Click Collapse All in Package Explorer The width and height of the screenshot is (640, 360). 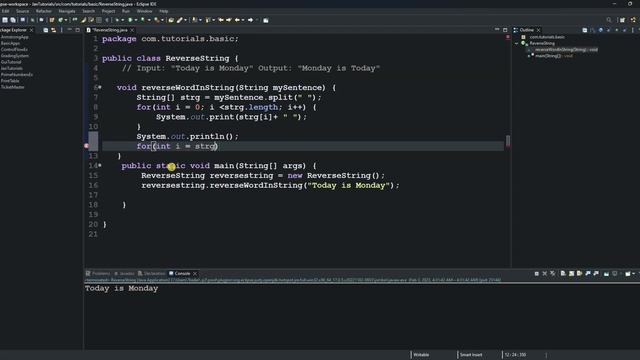(x=46, y=30)
